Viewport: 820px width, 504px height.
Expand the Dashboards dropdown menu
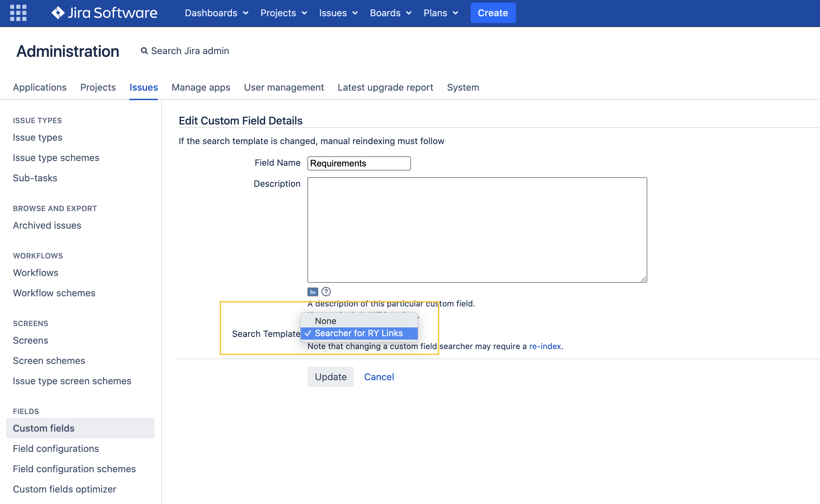[x=216, y=13]
